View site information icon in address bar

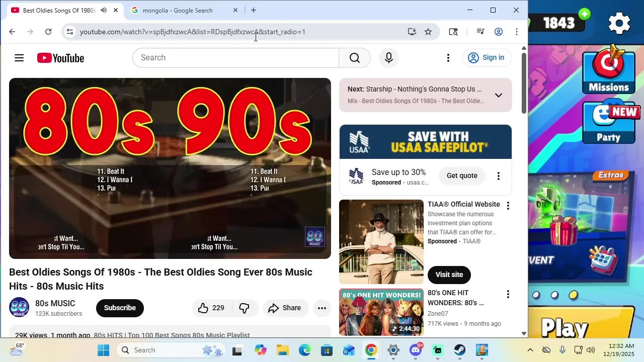[x=70, y=32]
